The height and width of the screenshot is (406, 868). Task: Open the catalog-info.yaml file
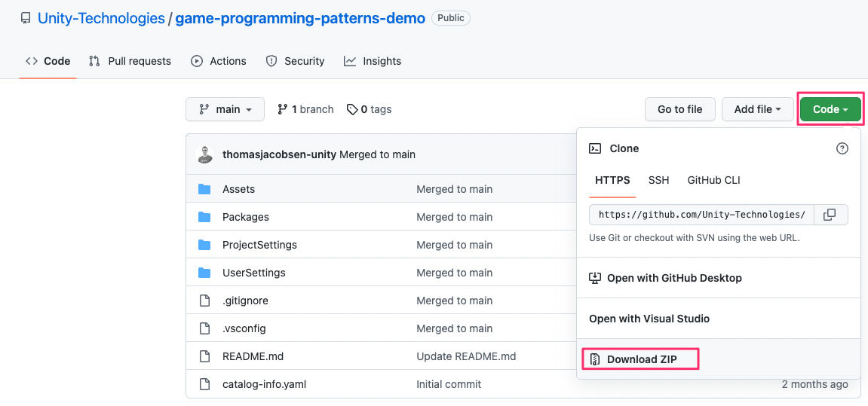(264, 384)
